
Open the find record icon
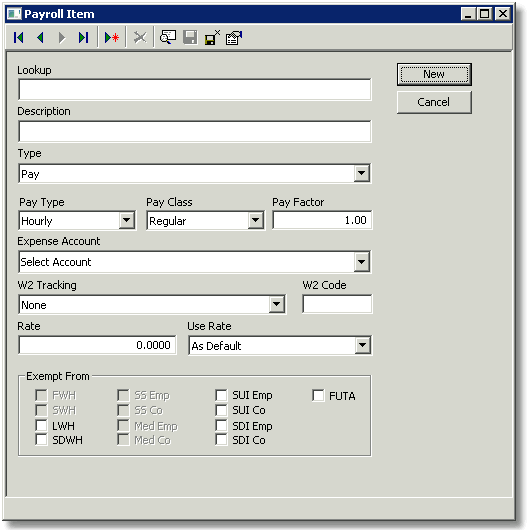(x=168, y=38)
